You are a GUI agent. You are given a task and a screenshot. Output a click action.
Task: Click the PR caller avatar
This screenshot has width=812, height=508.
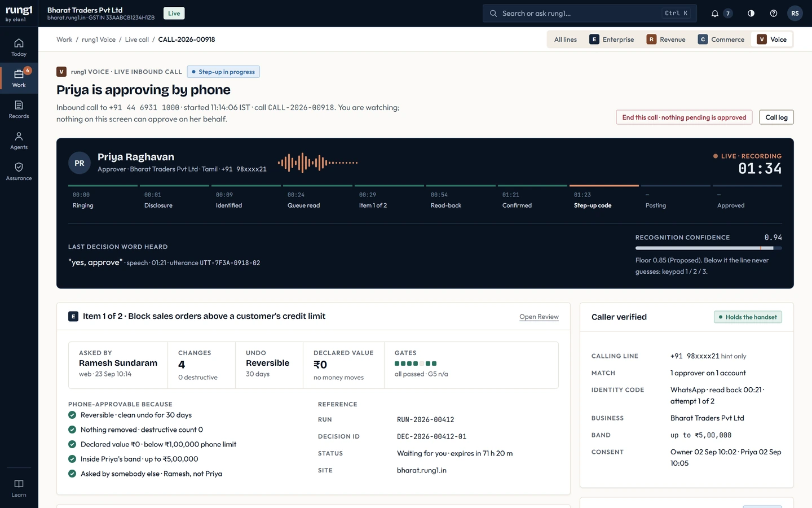click(x=80, y=163)
